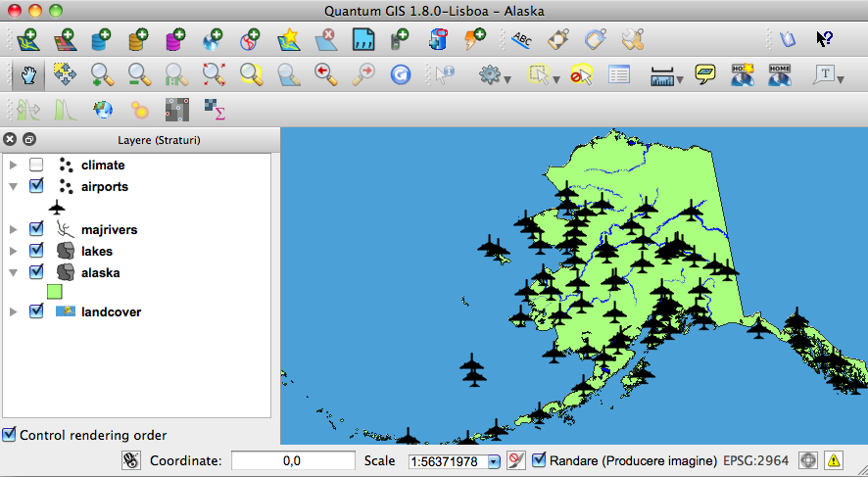The image size is (868, 477).
Task: Expand the lakes layer tree
Action: (x=14, y=251)
